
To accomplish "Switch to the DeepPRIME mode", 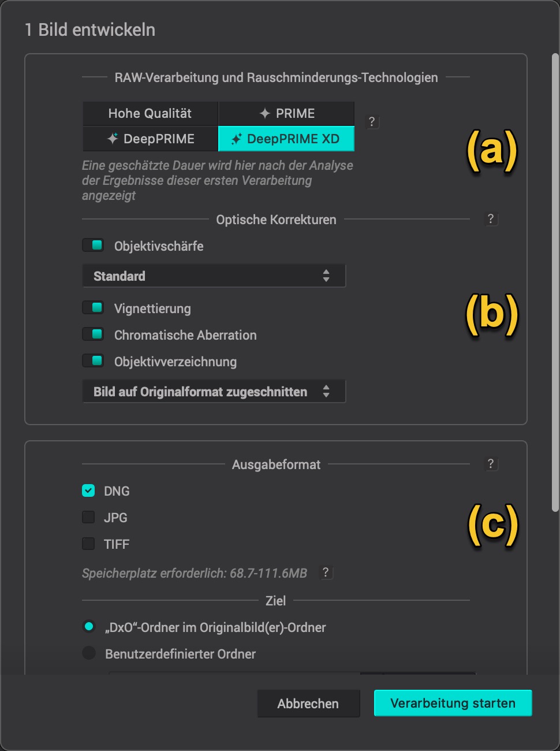I will coord(151,139).
